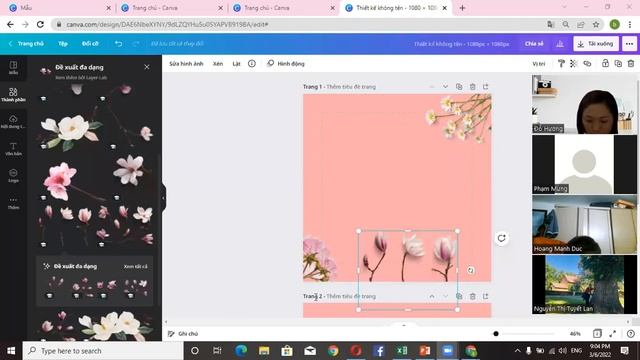The width and height of the screenshot is (640, 360).
Task: Adjust the zoom slider handle near 46%
Action: pyautogui.click(x=496, y=333)
